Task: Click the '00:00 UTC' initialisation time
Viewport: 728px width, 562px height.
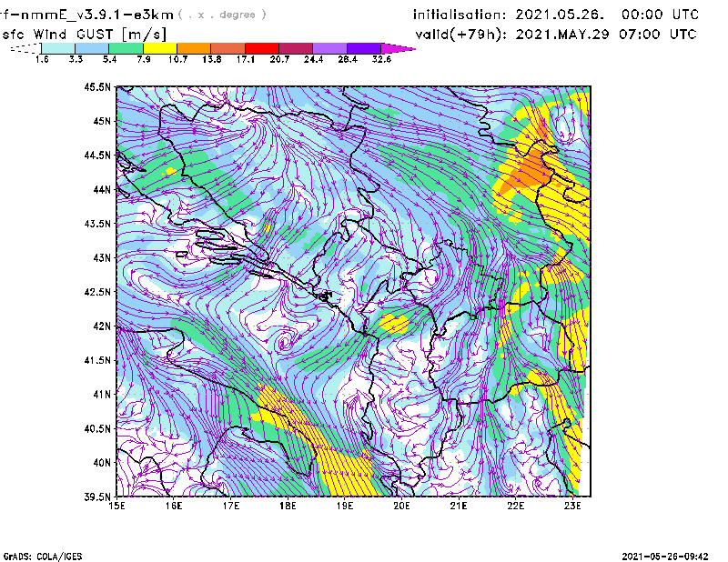Action: (x=661, y=15)
